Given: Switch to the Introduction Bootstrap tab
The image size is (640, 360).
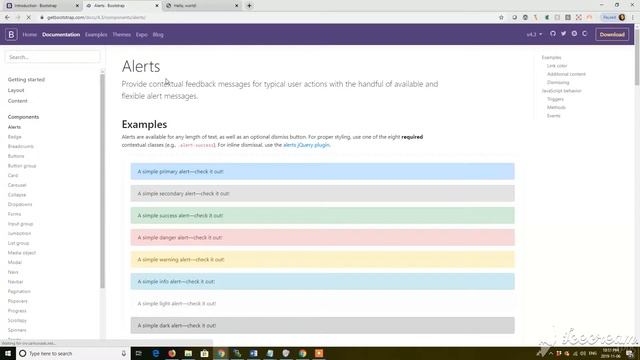Looking at the screenshot, I should [42, 6].
